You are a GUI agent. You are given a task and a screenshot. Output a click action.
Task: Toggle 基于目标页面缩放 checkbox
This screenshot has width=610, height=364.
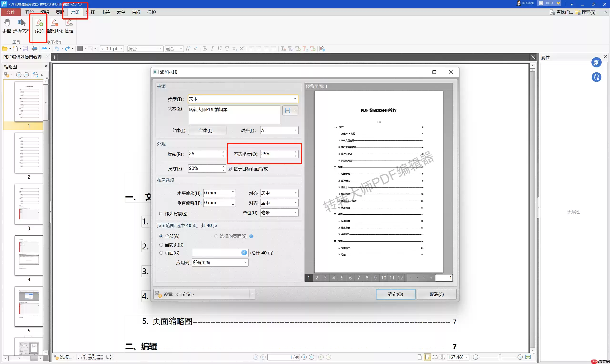click(x=230, y=169)
